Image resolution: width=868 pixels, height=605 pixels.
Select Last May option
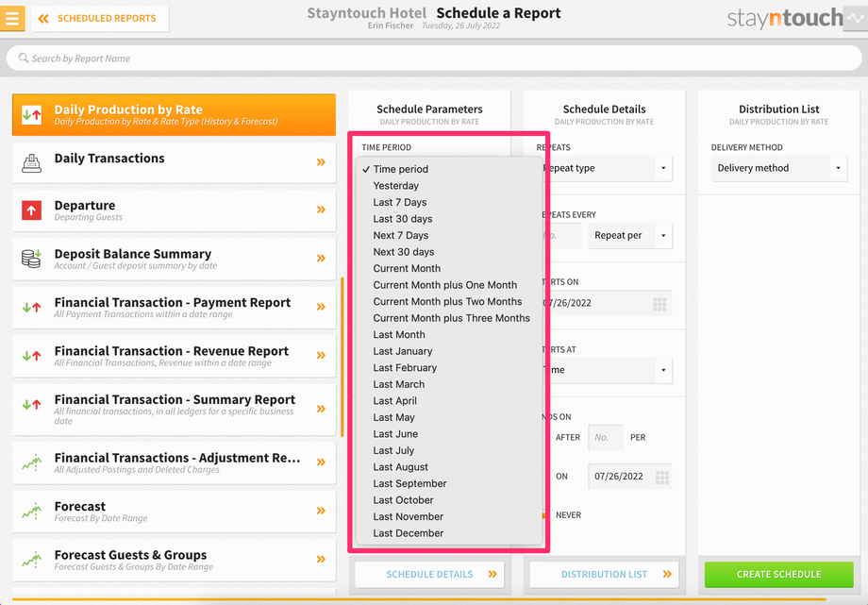tap(449, 418)
